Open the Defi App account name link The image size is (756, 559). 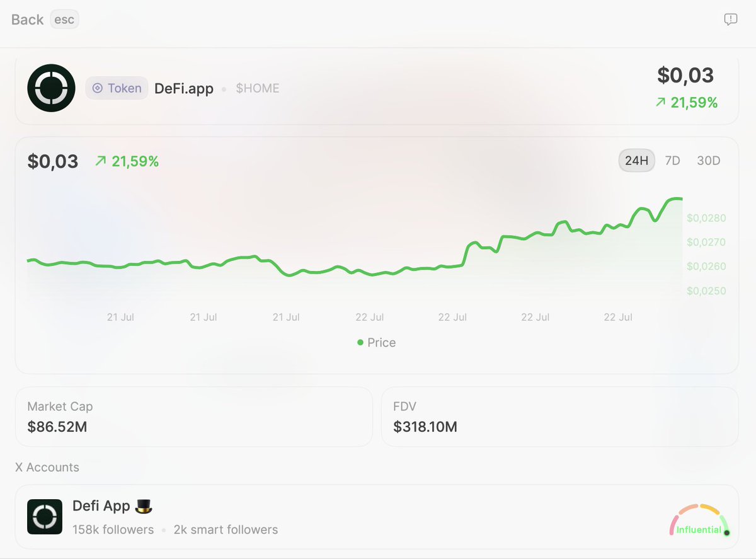[113, 506]
